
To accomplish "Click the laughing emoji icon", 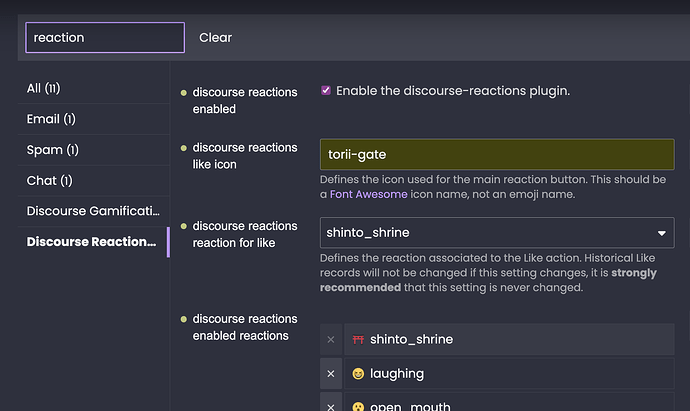I will (x=358, y=374).
